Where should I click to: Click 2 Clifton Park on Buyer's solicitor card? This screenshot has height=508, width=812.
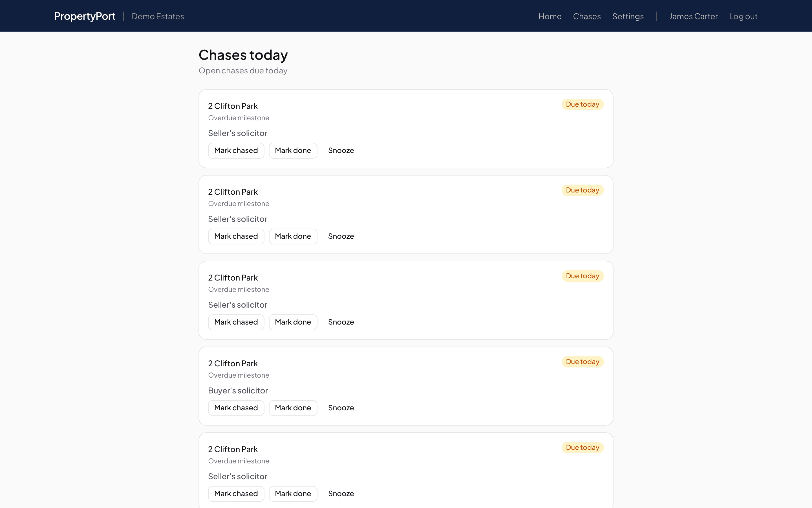(x=233, y=363)
